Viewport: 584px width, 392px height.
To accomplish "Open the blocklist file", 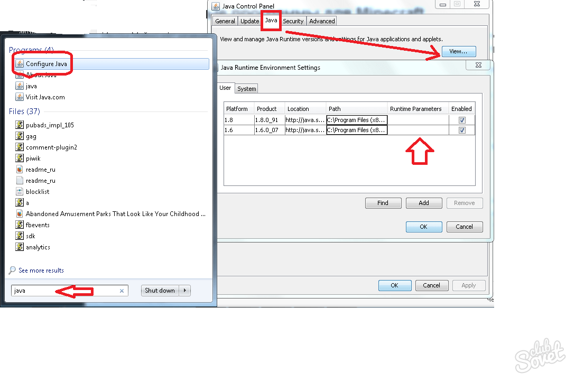I will [38, 192].
